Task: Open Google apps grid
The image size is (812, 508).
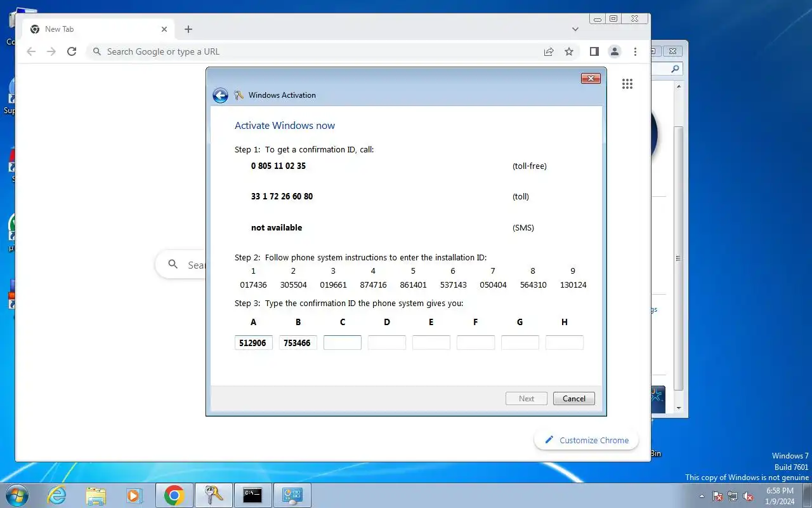Action: [x=627, y=84]
